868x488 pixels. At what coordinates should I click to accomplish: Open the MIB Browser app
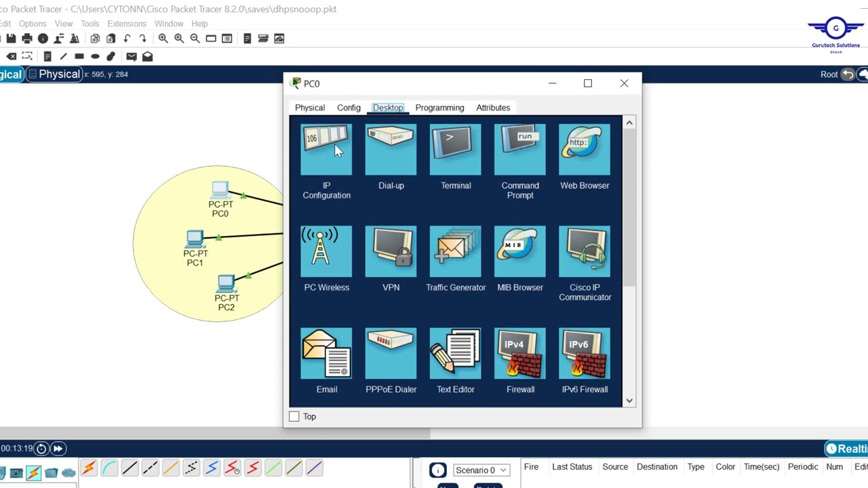[520, 251]
